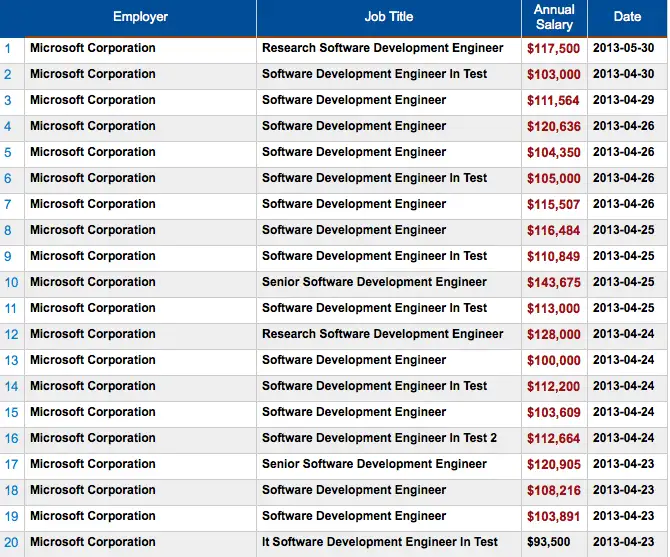670x557 pixels.
Task: Select salary $143,675 cell
Action: 553,283
